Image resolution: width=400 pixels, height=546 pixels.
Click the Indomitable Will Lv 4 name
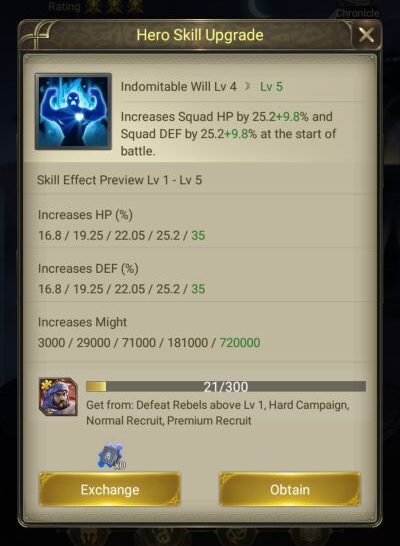[x=179, y=87]
